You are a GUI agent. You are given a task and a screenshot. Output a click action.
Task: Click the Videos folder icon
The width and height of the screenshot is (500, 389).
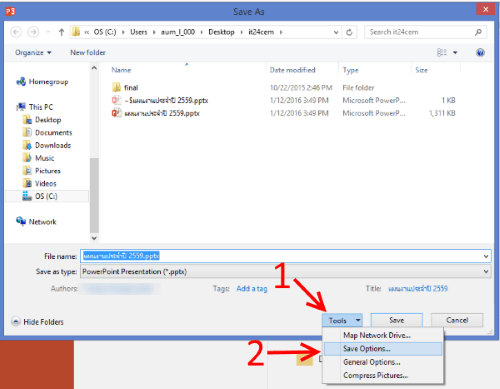27,183
